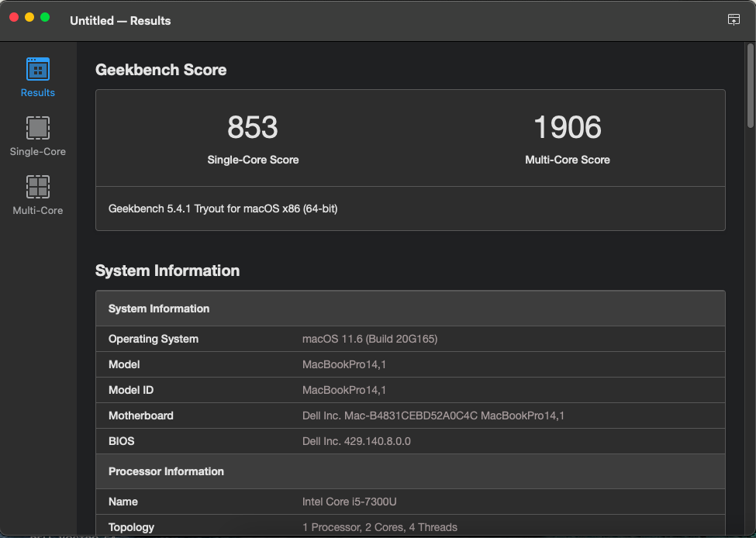
Task: Click the Operating System label
Action: [x=154, y=339]
